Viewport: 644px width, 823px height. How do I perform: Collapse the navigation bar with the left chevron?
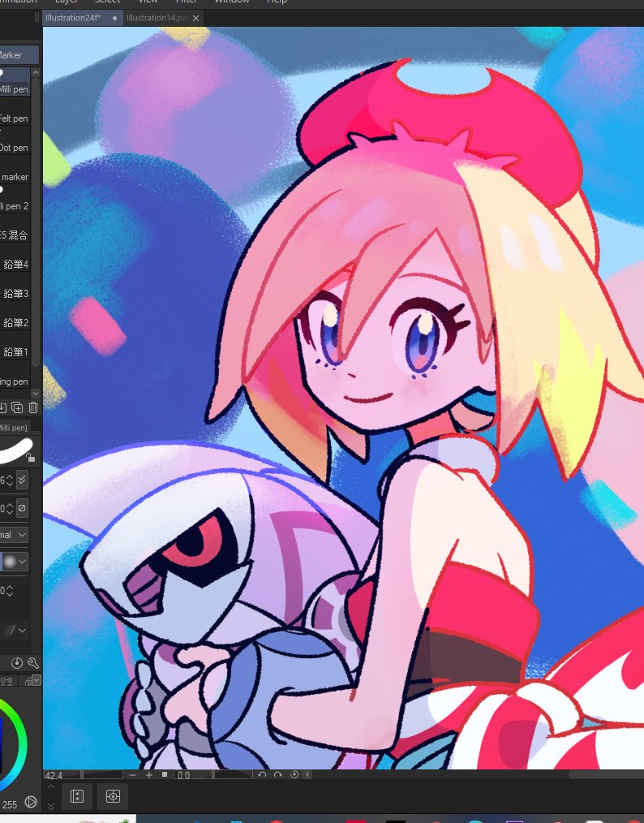coord(308,775)
